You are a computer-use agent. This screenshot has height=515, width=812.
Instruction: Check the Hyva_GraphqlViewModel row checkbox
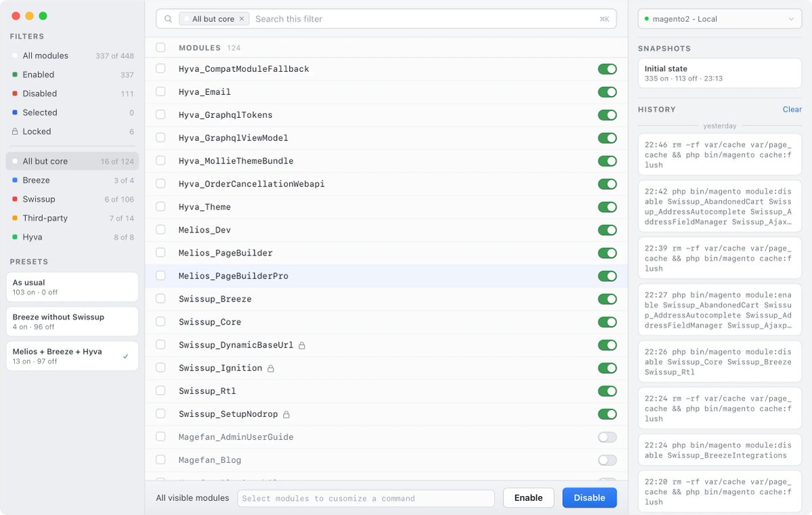(x=161, y=138)
